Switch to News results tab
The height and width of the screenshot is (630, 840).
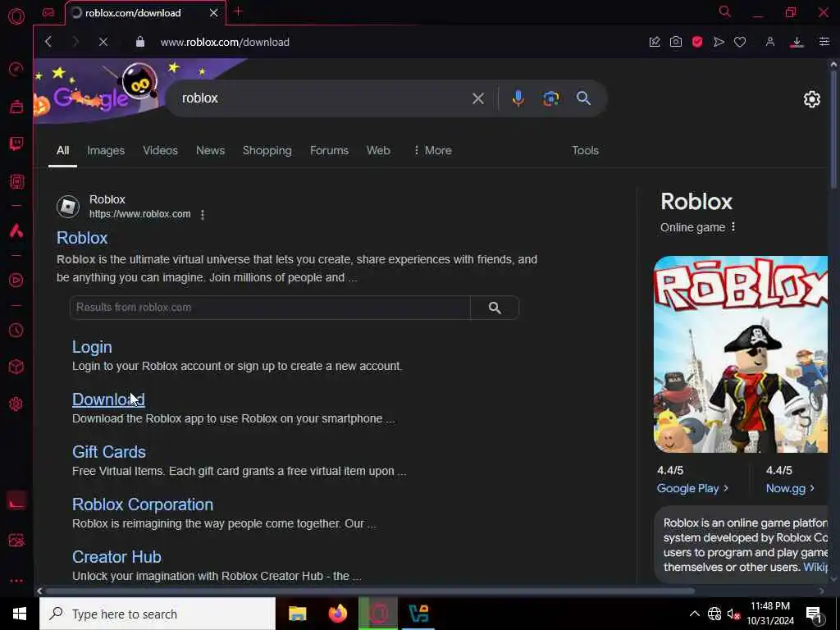[x=210, y=151]
